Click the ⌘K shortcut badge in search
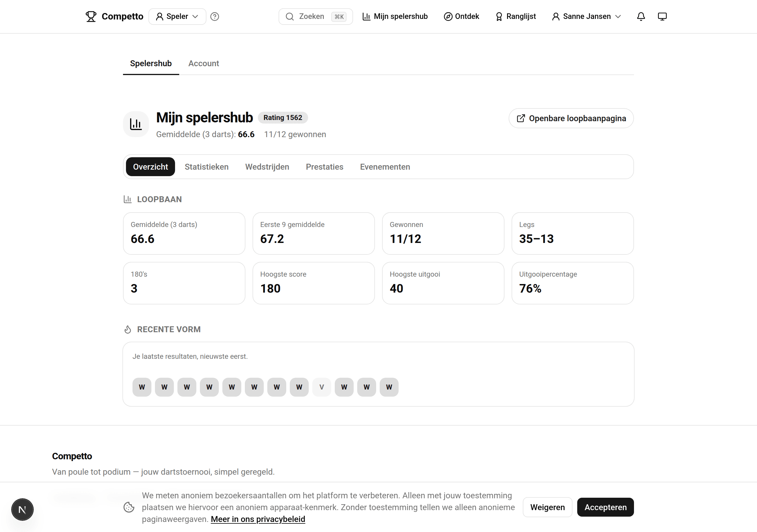Screen dimensions: 757x532 tap(339, 17)
